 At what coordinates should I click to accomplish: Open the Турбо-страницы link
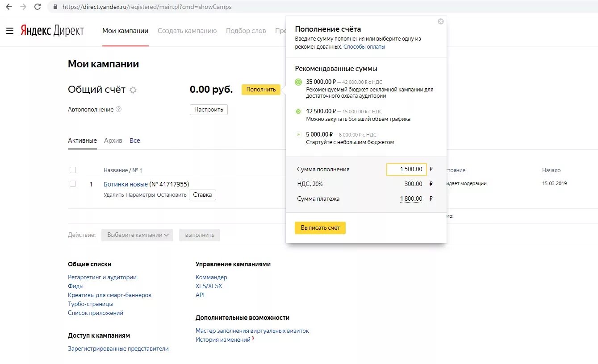pos(90,304)
